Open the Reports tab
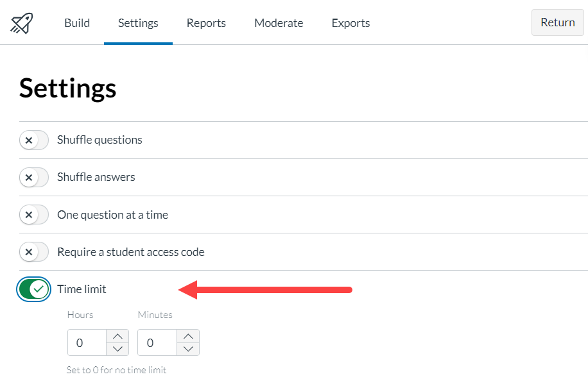Viewport: 588px width, 388px height. point(206,23)
